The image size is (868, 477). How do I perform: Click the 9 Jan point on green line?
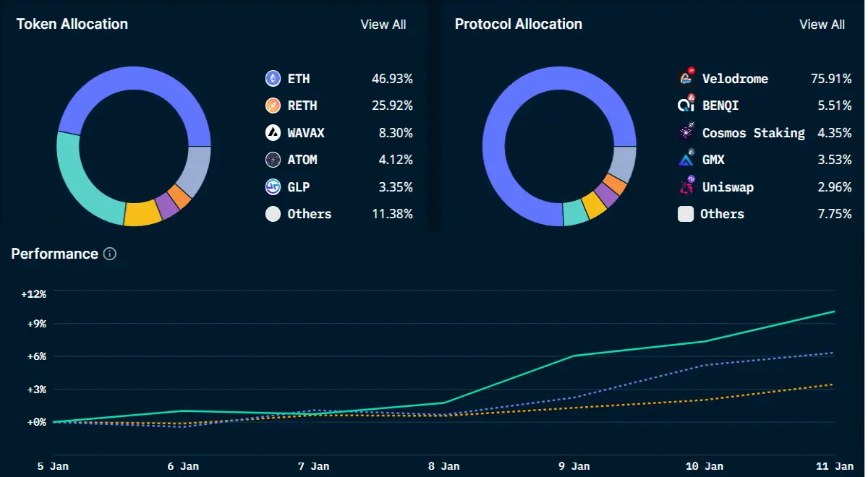pos(573,356)
